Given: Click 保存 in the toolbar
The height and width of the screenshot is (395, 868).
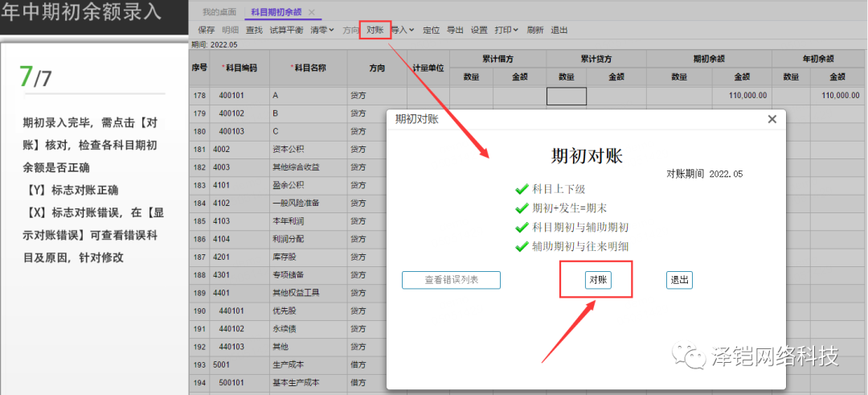Looking at the screenshot, I should point(207,30).
